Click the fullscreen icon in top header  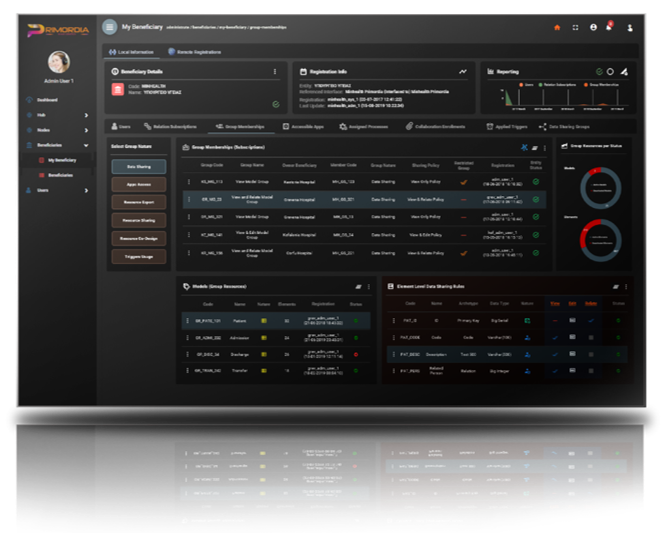pos(575,27)
